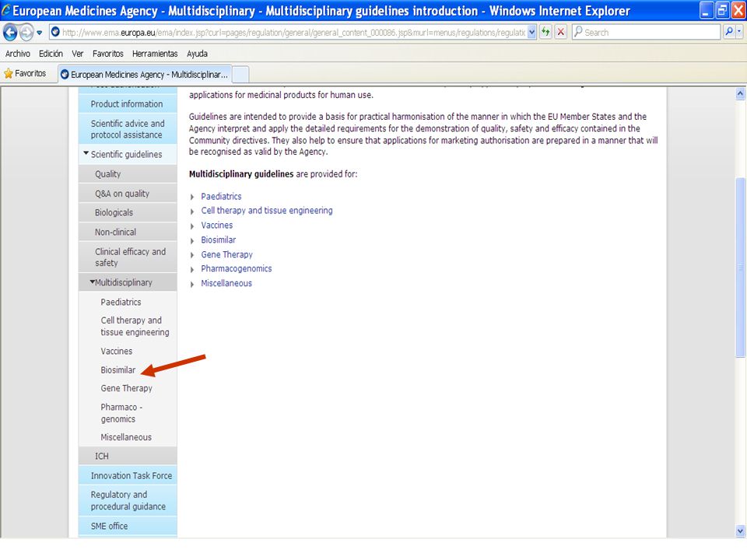Viewport: 747px width, 560px height.
Task: Open the Archivo menu
Action: coord(18,54)
